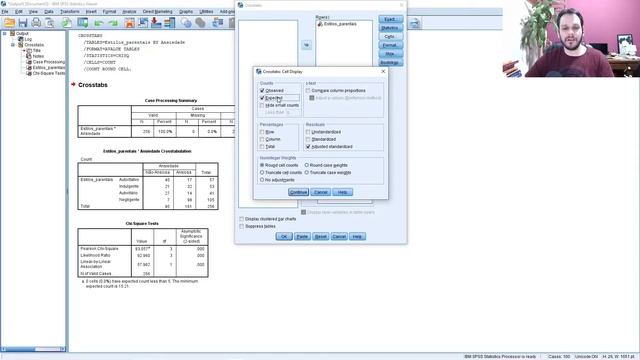Screen dimensions: 640x360
Task: Open the Bootstrap button in Crosstabs
Action: (x=391, y=62)
